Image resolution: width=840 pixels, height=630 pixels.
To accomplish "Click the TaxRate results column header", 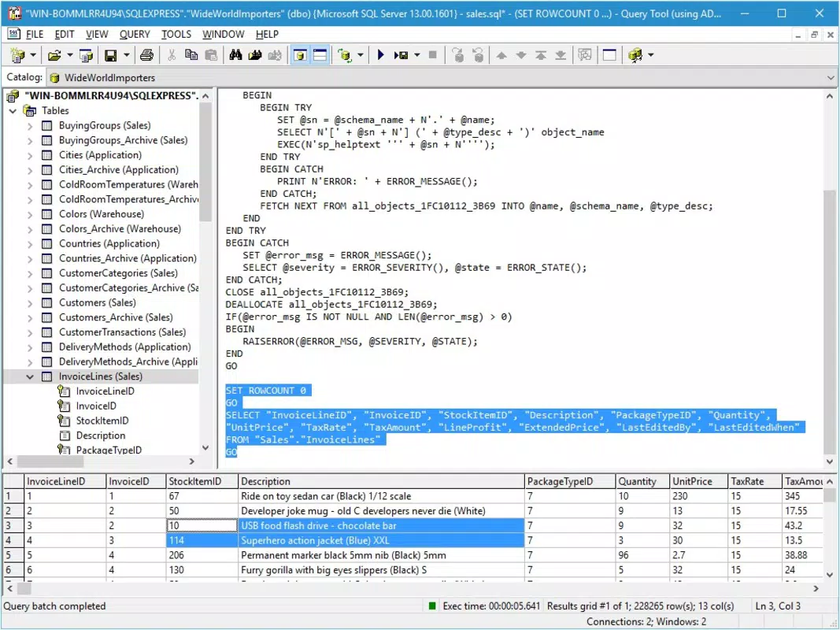I will pyautogui.click(x=755, y=482).
